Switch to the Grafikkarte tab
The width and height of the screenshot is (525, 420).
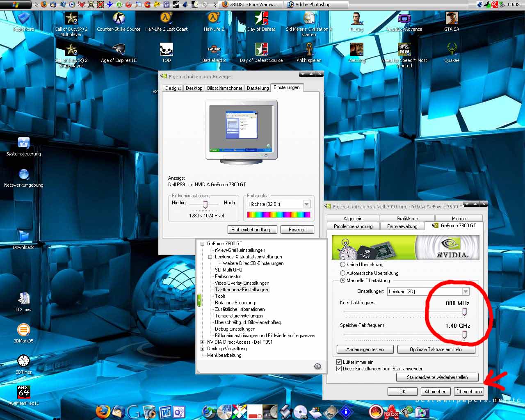pyautogui.click(x=407, y=218)
